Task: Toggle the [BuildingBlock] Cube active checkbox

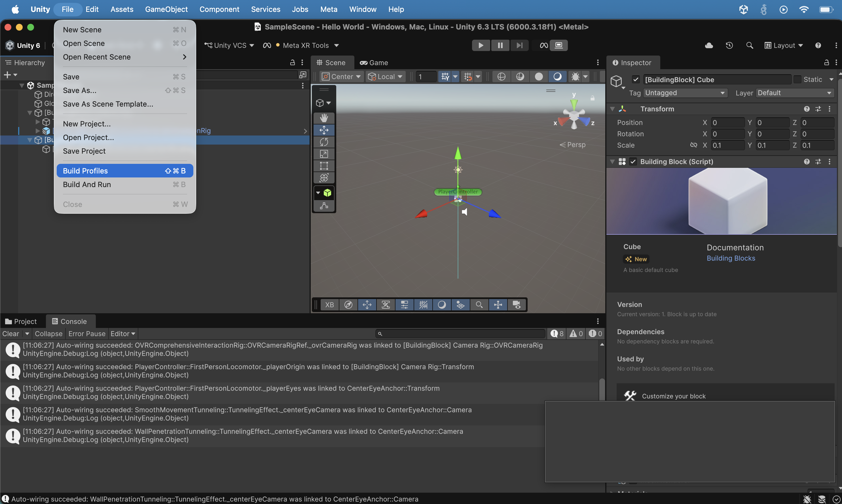Action: pyautogui.click(x=636, y=79)
